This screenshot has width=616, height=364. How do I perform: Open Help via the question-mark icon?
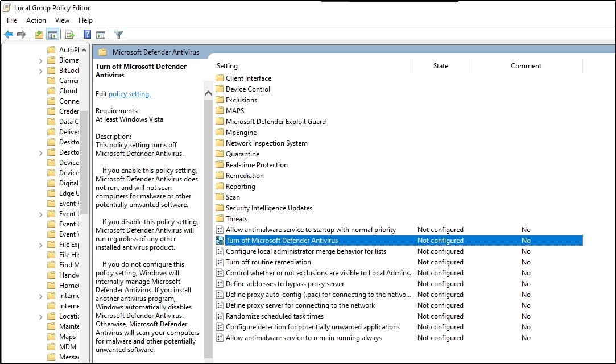[x=87, y=35]
